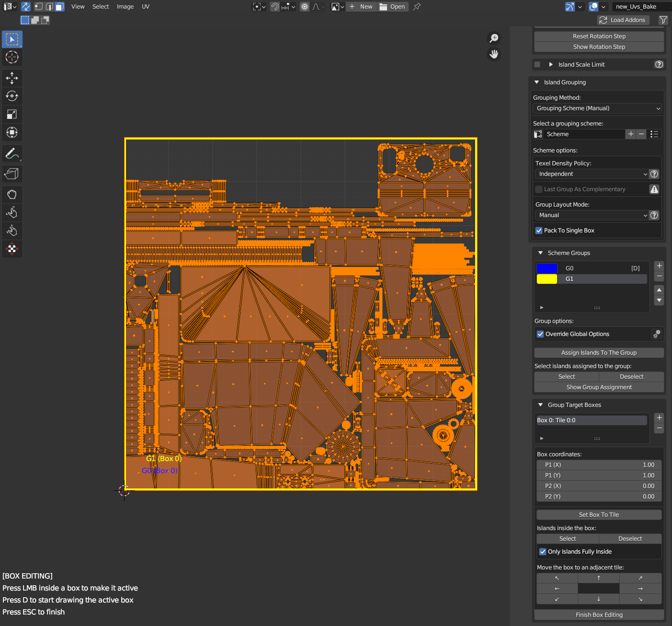
Task: Enable the Island Scale Limit checkbox
Action: (537, 64)
